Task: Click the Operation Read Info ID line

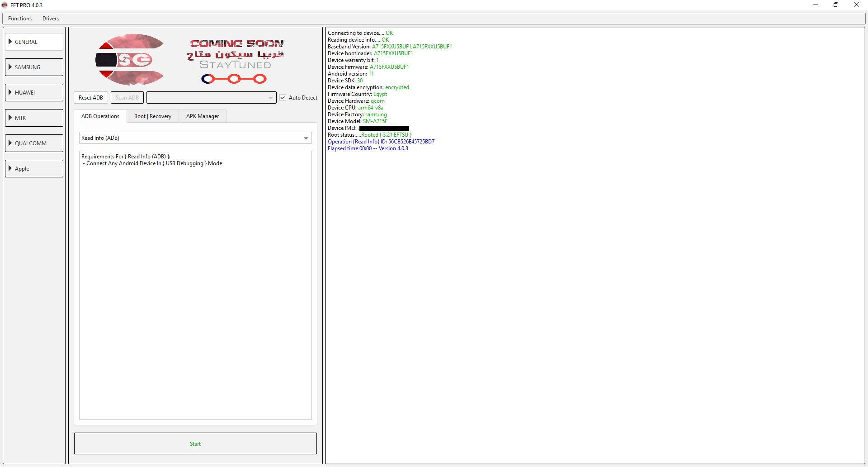Action: pyautogui.click(x=381, y=142)
